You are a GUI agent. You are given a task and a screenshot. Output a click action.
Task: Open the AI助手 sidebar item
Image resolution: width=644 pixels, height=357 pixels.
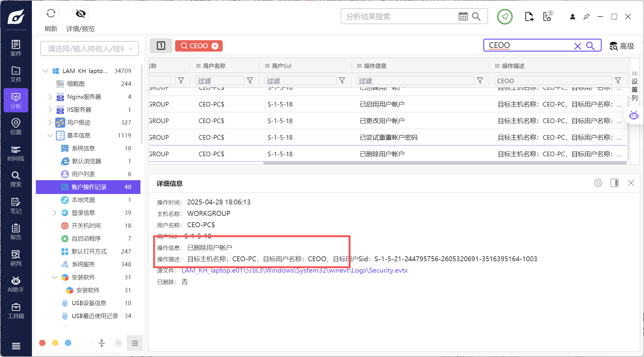click(16, 284)
